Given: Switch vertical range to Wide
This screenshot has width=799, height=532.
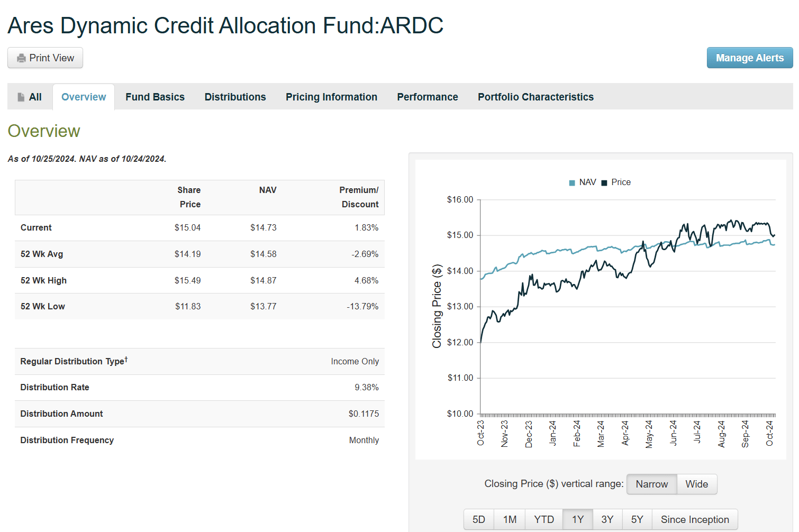Looking at the screenshot, I should tap(697, 484).
